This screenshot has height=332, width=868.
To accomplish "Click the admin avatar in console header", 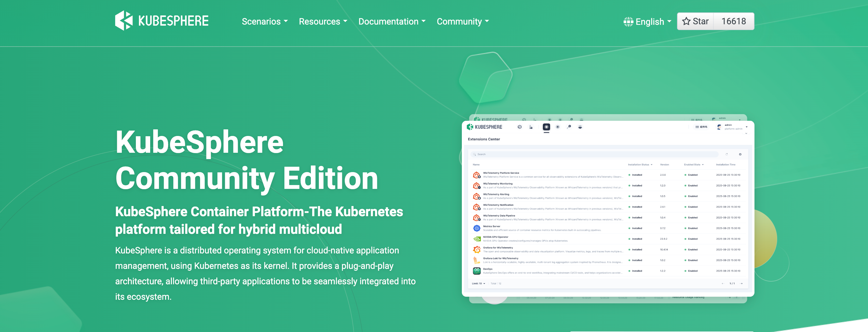I will pyautogui.click(x=719, y=127).
